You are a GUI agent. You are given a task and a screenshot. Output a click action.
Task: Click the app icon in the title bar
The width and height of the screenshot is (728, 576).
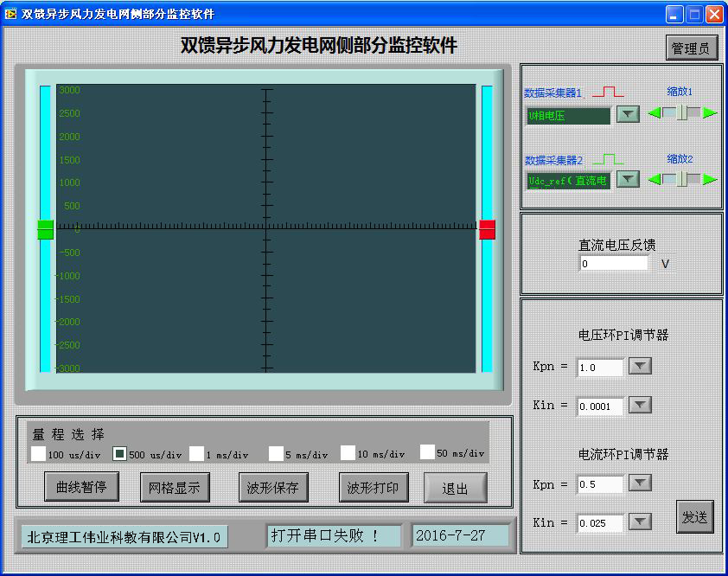click(x=11, y=14)
